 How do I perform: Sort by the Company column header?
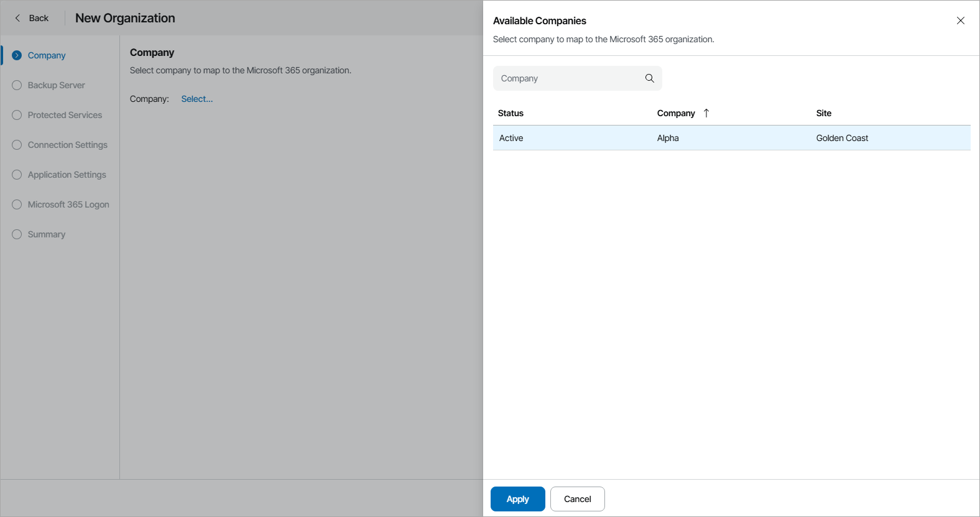click(676, 113)
